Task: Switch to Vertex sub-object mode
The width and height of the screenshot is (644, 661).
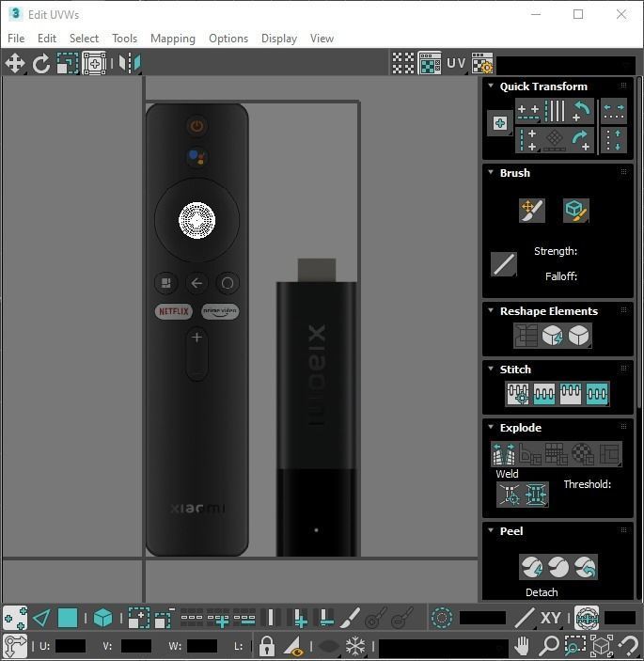Action: [x=15, y=618]
